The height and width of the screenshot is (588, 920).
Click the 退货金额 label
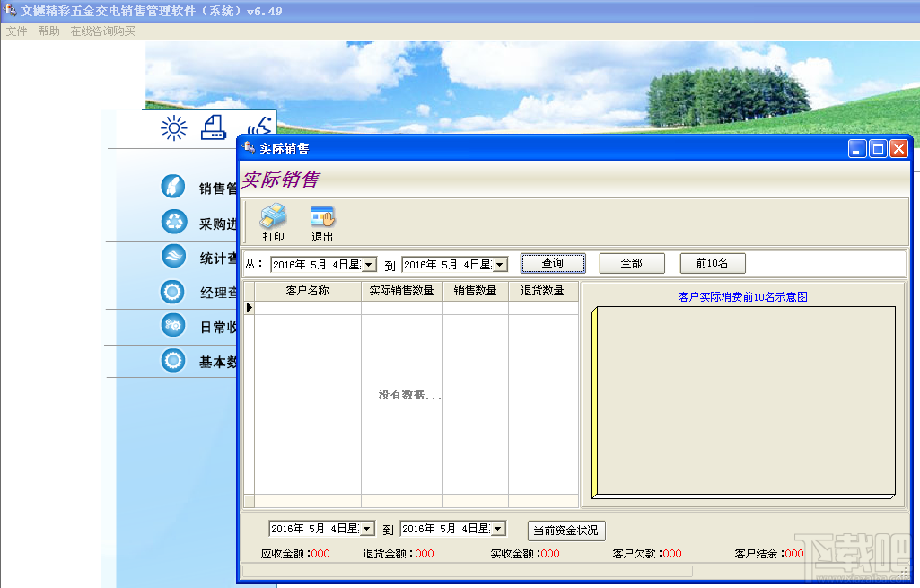388,553
